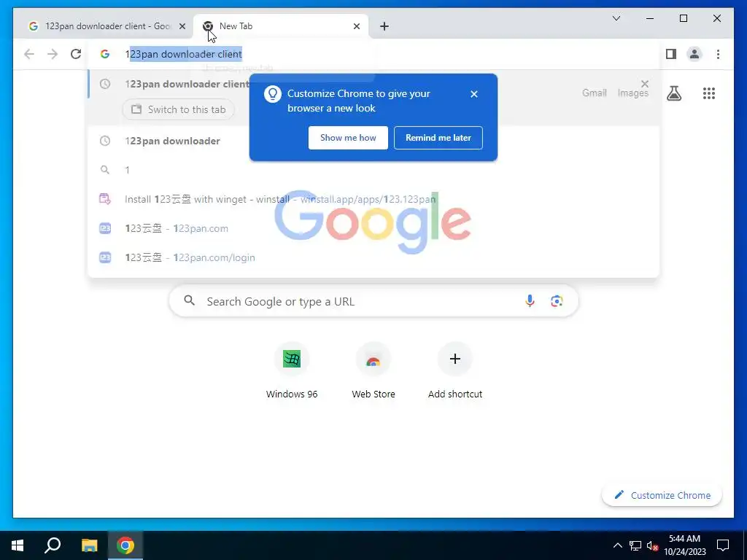This screenshot has width=747, height=560.
Task: Open the Images link
Action: [x=632, y=93]
